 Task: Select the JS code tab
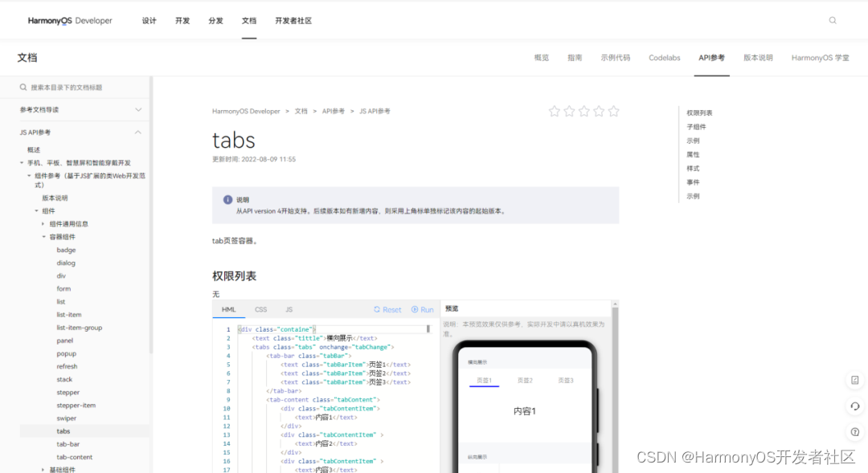click(x=289, y=310)
